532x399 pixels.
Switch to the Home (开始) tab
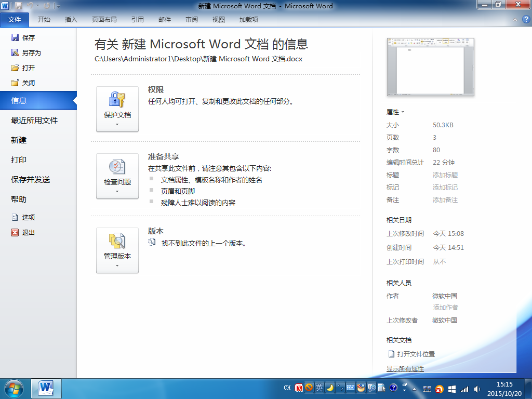click(x=44, y=19)
